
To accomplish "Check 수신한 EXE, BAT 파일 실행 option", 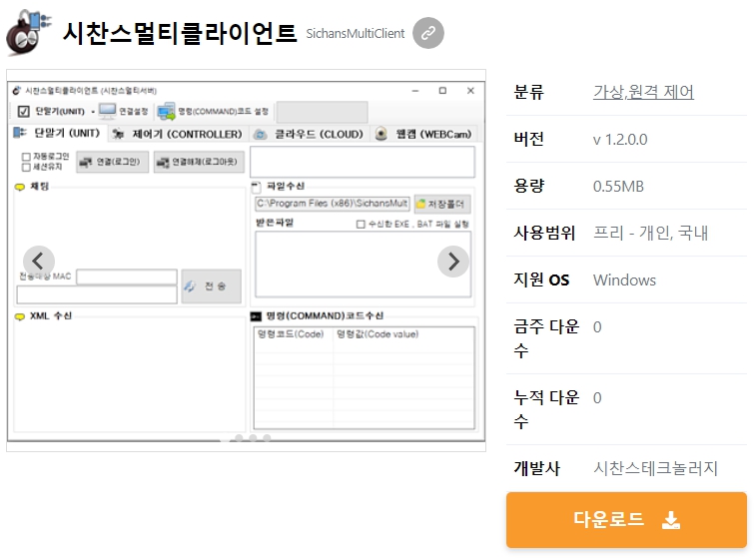I will (x=361, y=224).
